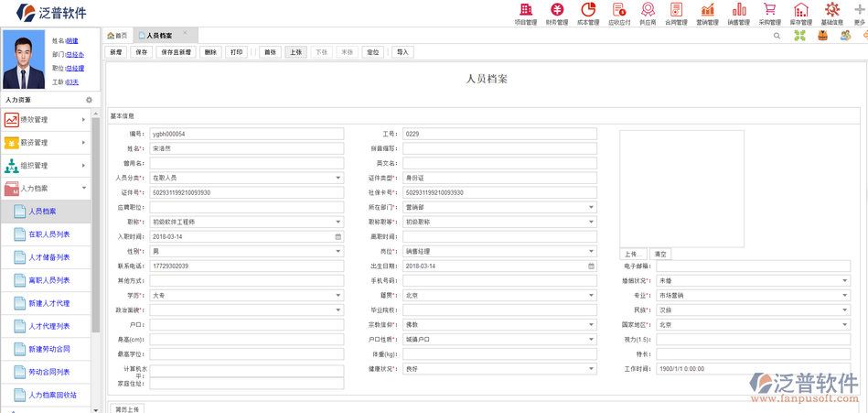Expand the 人员分类 dropdown

click(x=338, y=178)
